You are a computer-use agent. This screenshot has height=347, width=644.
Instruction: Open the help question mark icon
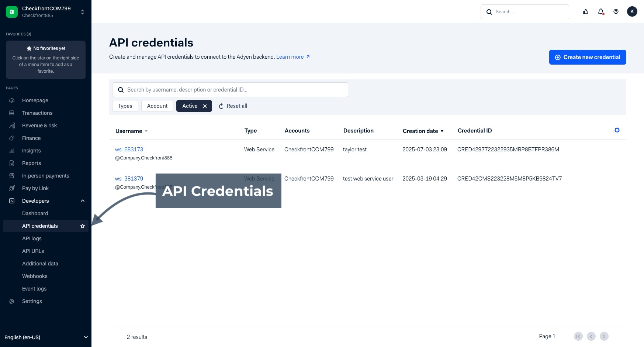(x=616, y=11)
